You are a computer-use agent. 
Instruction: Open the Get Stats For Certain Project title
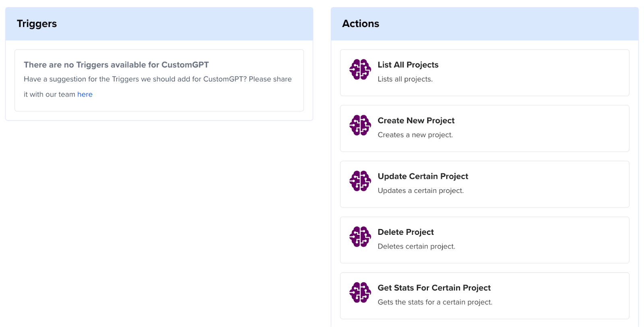coord(434,288)
